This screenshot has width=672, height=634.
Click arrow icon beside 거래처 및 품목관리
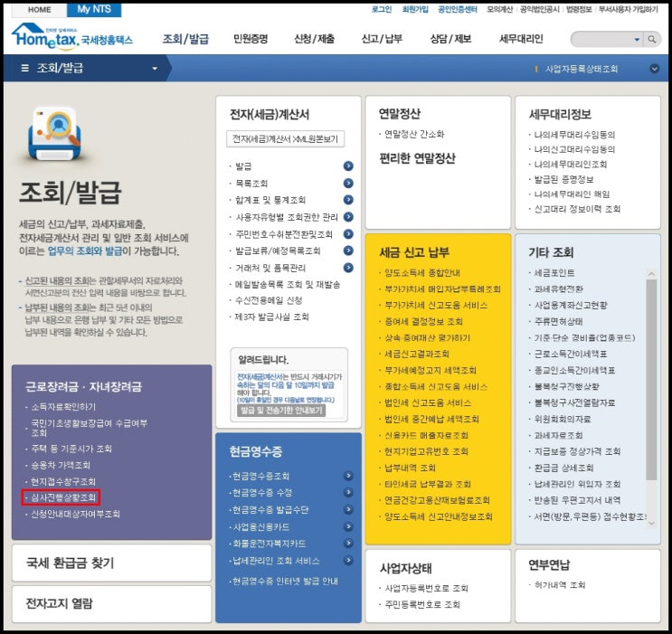point(348,268)
